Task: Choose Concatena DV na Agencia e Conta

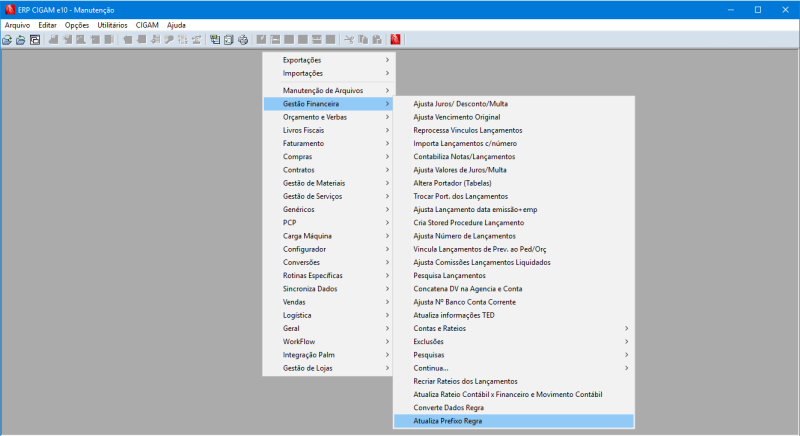Action: (x=514, y=289)
